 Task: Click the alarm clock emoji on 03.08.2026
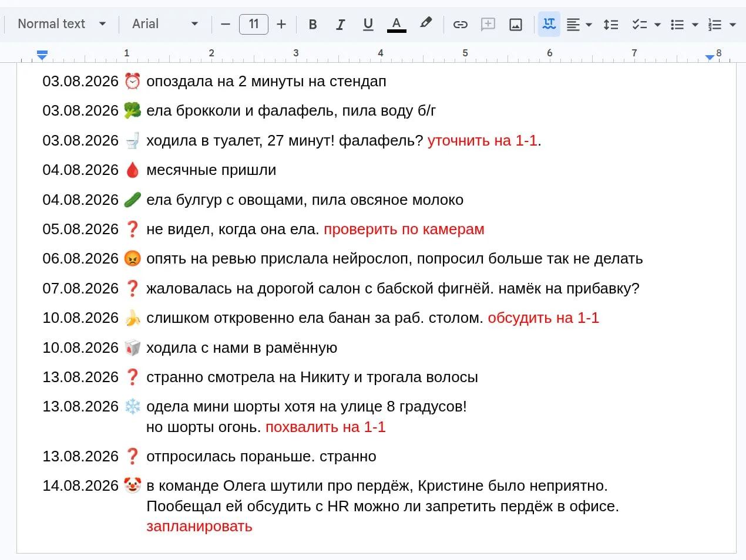133,81
